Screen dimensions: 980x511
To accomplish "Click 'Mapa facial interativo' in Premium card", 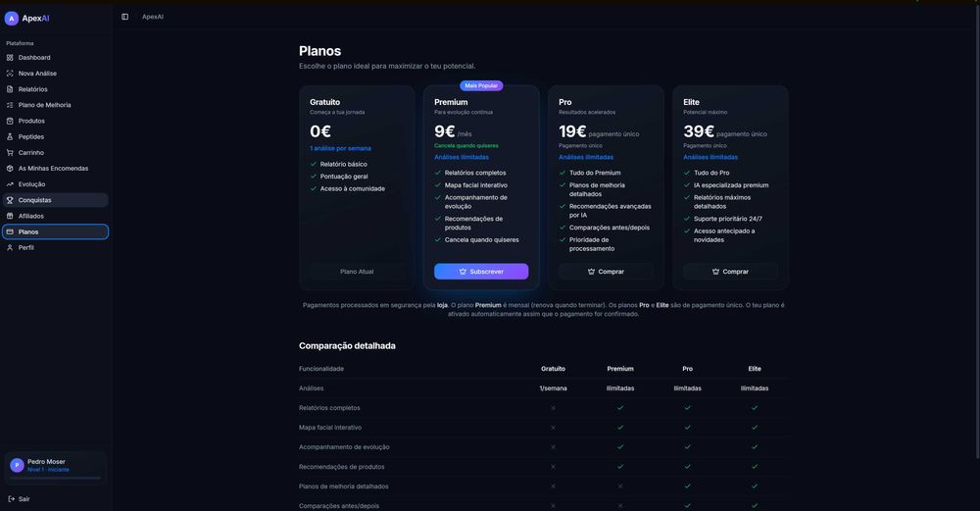I will (x=475, y=185).
